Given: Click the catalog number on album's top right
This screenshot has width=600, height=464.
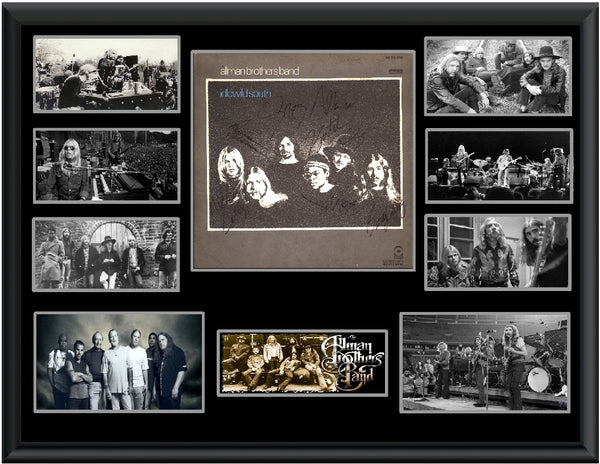Looking at the screenshot, I should (x=394, y=59).
